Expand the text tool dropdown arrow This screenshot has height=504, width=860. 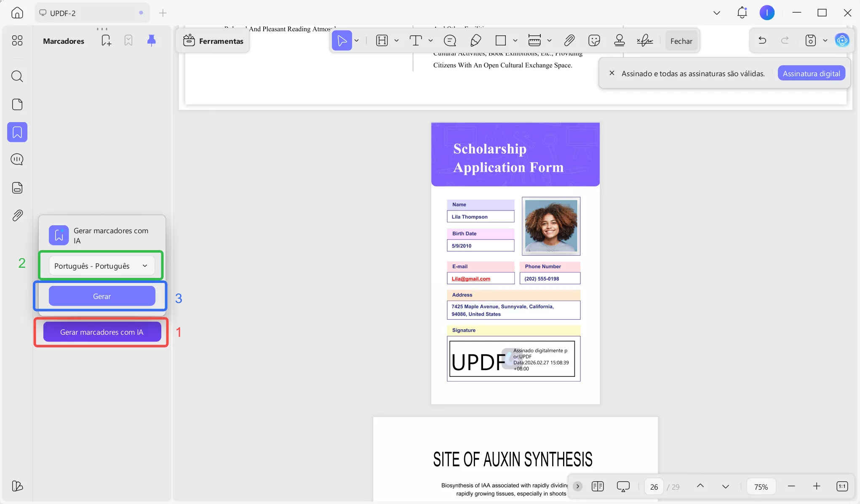coord(430,40)
